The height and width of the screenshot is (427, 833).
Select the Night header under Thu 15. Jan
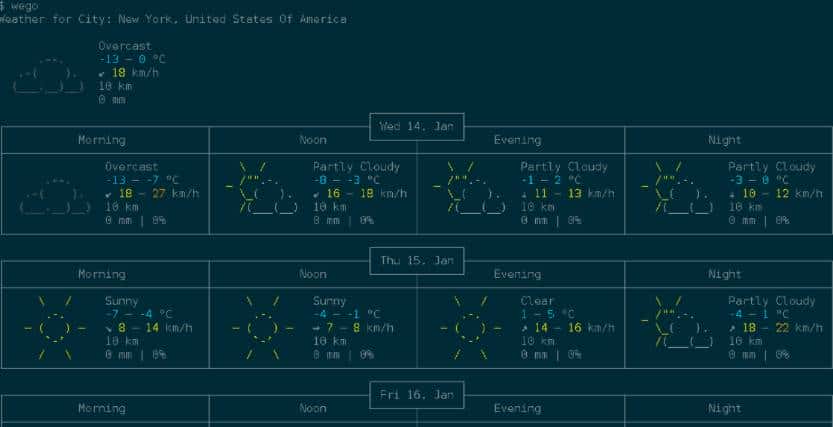point(724,274)
